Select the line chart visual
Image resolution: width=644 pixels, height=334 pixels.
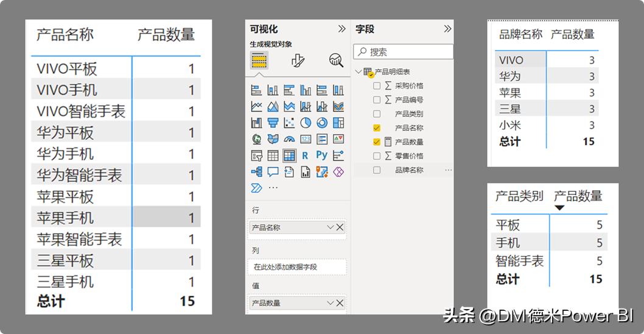pos(256,106)
